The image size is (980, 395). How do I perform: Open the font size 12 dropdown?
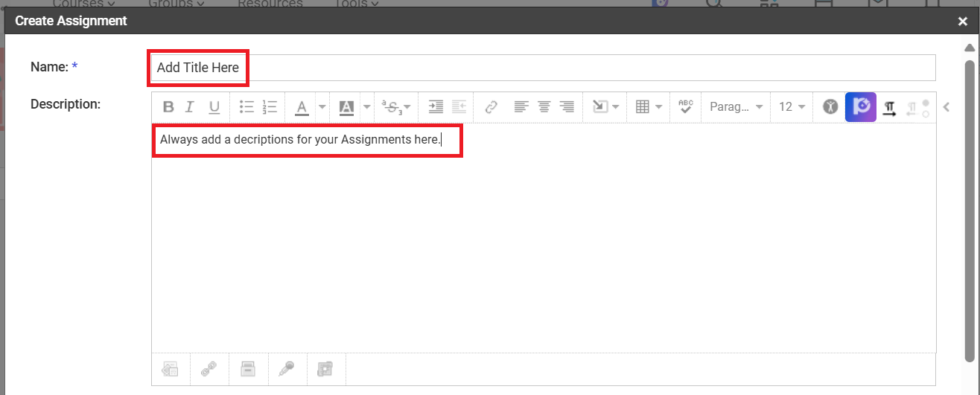[x=792, y=107]
